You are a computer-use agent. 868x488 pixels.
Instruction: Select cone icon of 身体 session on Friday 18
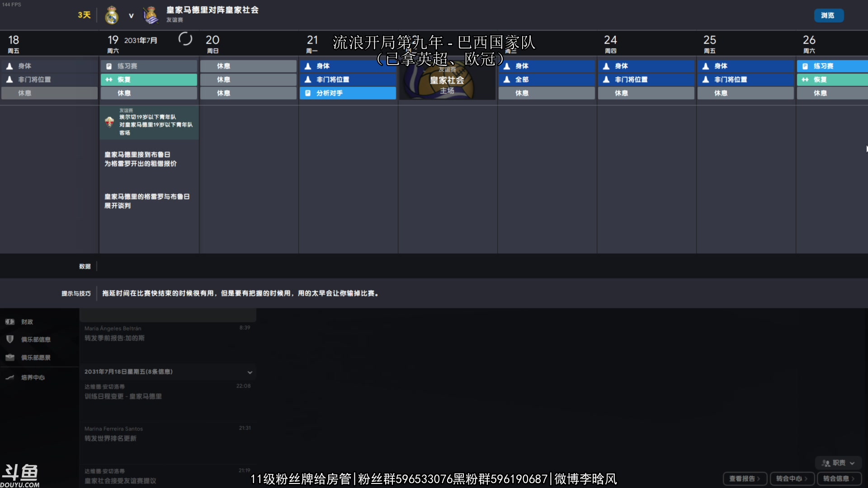point(9,66)
